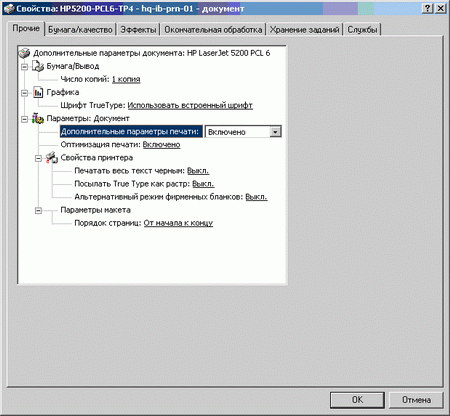
Task: Click the OK button
Action: [x=357, y=400]
